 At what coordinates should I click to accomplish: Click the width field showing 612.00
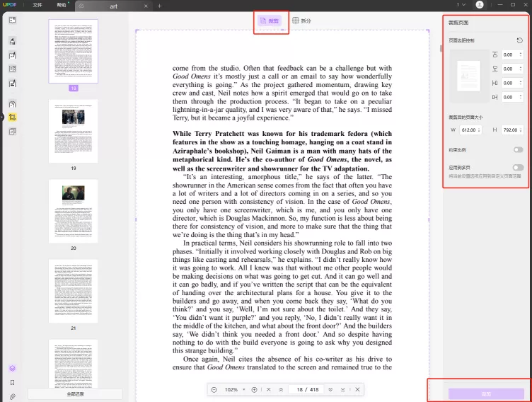coord(470,130)
